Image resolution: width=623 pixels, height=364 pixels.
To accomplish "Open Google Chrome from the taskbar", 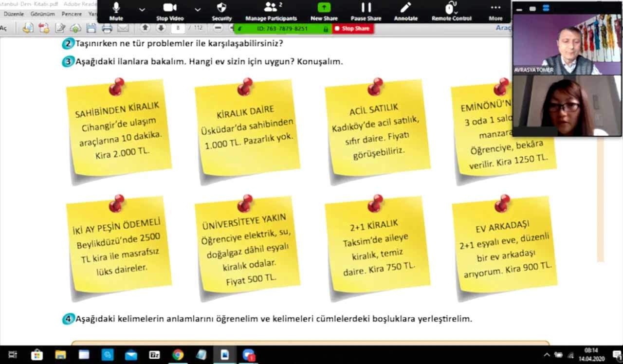I will [178, 355].
